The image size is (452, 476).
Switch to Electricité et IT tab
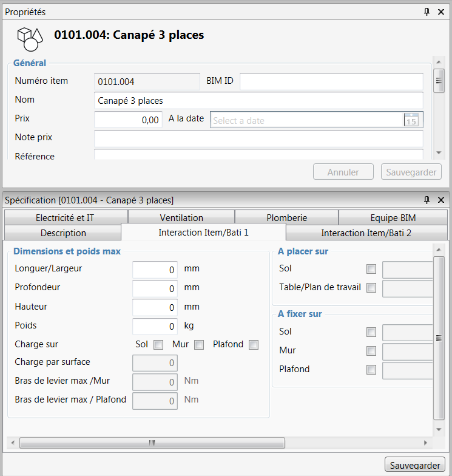pyautogui.click(x=66, y=217)
